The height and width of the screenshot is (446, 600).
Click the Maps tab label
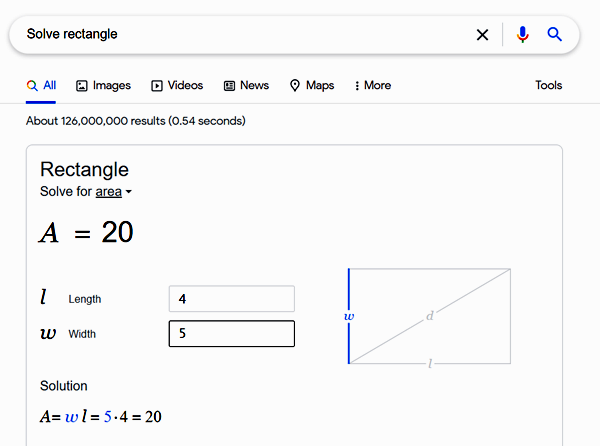click(320, 86)
